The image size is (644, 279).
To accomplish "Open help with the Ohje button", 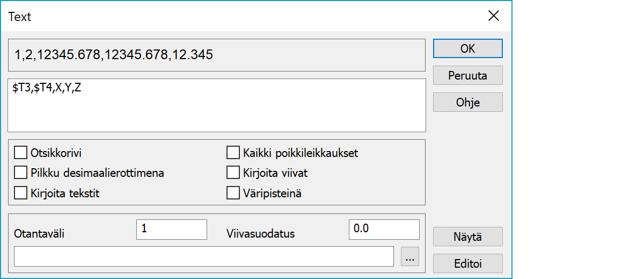I will [x=467, y=102].
